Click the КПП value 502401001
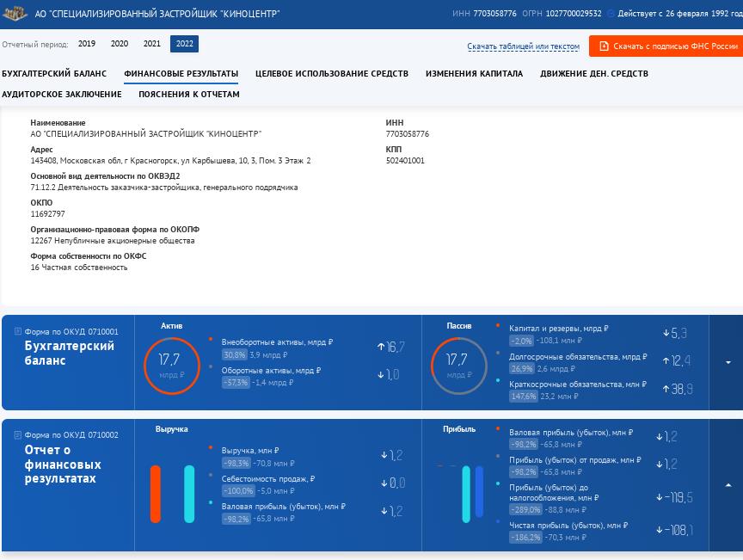Image resolution: width=743 pixels, height=560 pixels. click(405, 160)
